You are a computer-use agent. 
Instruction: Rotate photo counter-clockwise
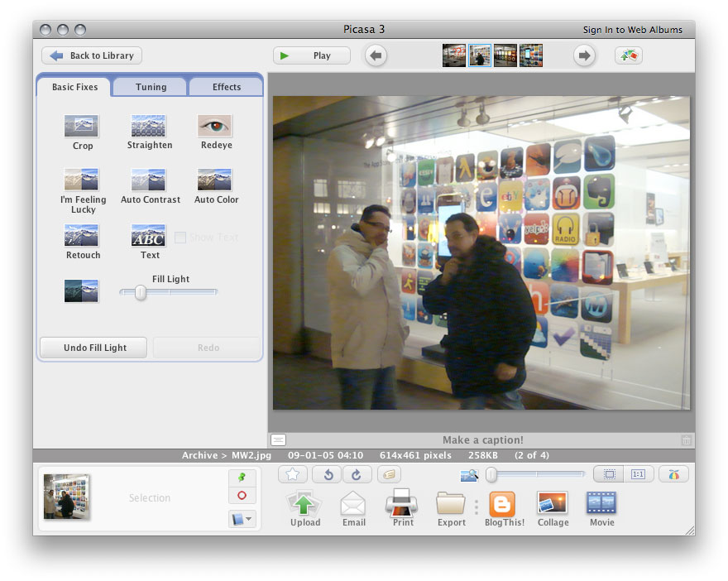coord(328,474)
